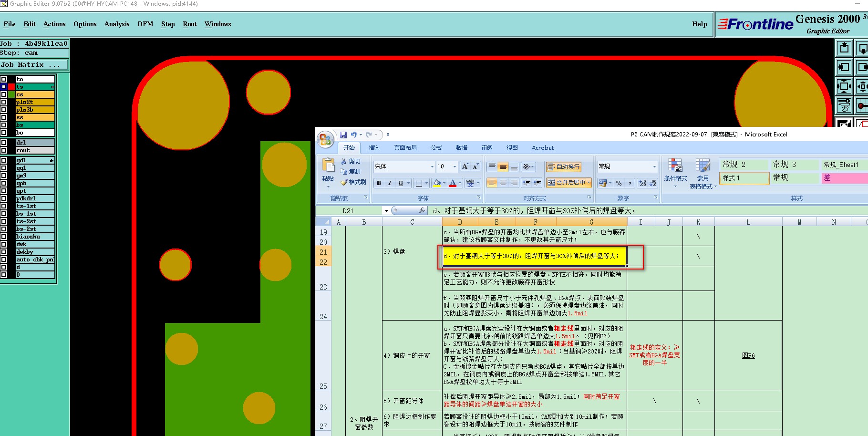Open the DFM menu in Genesis

point(145,24)
